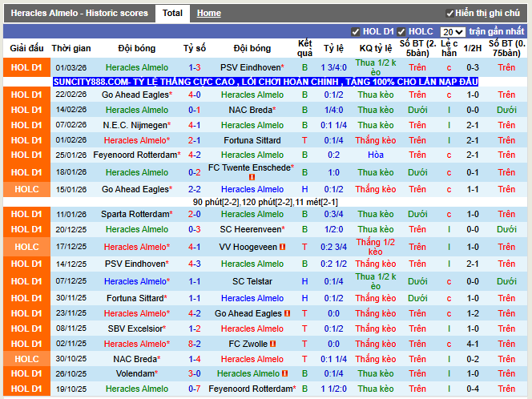Click red card icon by Heracles Almelo on 26/10/25

point(283,374)
